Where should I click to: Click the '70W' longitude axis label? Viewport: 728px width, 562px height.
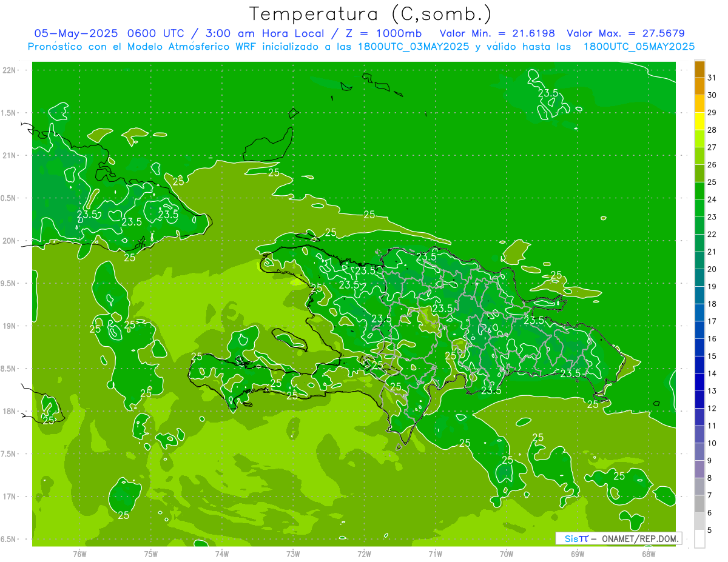[507, 554]
